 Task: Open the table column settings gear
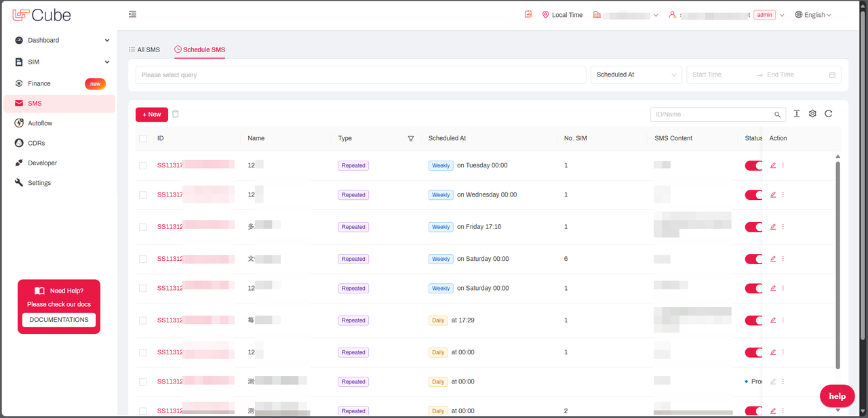pyautogui.click(x=812, y=114)
